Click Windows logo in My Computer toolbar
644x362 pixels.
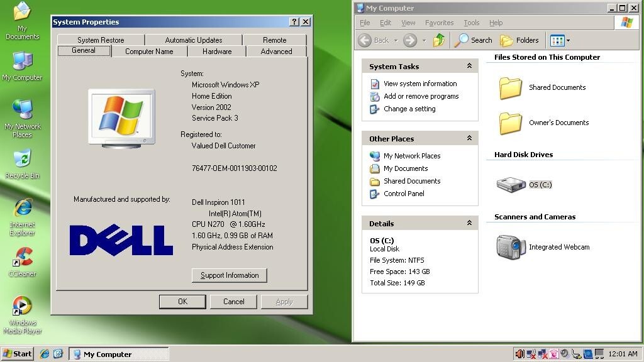(x=626, y=23)
